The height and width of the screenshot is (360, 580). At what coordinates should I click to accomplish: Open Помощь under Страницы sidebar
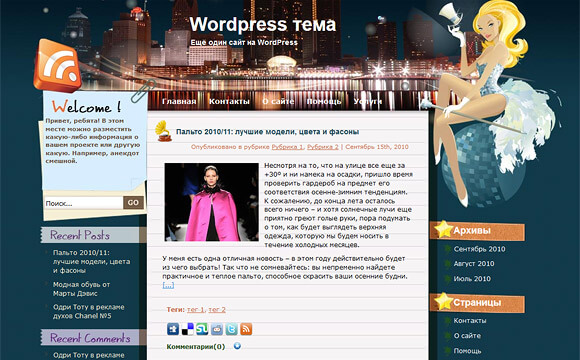click(x=467, y=351)
